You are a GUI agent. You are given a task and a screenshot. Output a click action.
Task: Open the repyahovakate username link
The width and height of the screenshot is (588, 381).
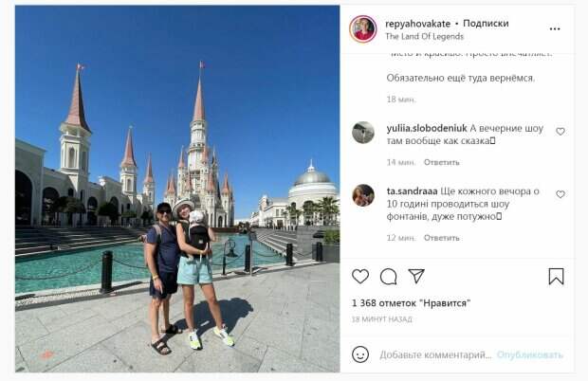pos(417,24)
